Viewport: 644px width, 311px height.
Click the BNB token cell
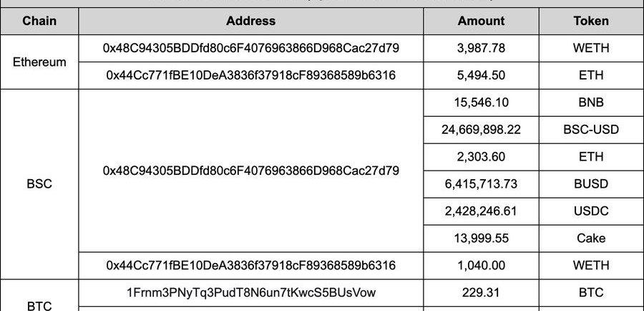click(591, 102)
